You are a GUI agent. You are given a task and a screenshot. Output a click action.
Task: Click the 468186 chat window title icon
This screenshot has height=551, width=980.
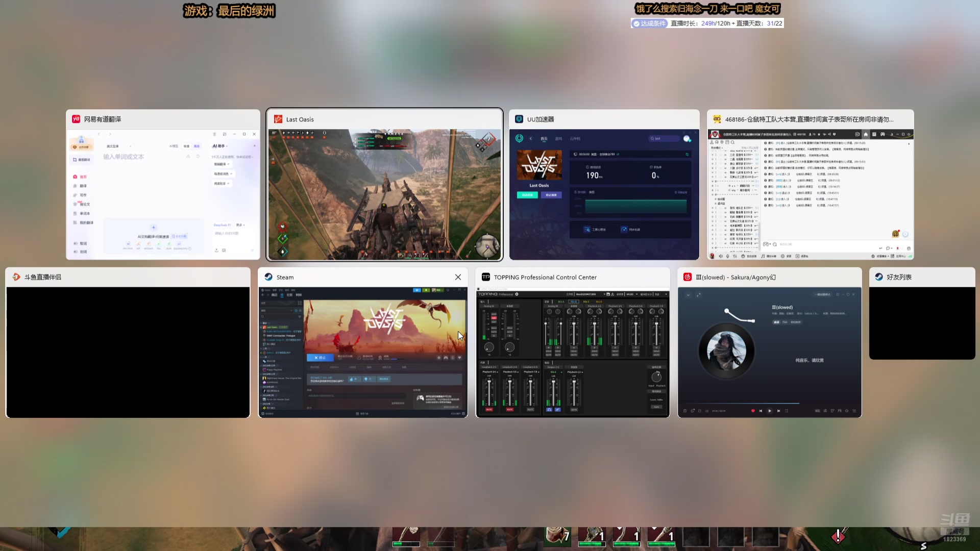(717, 119)
